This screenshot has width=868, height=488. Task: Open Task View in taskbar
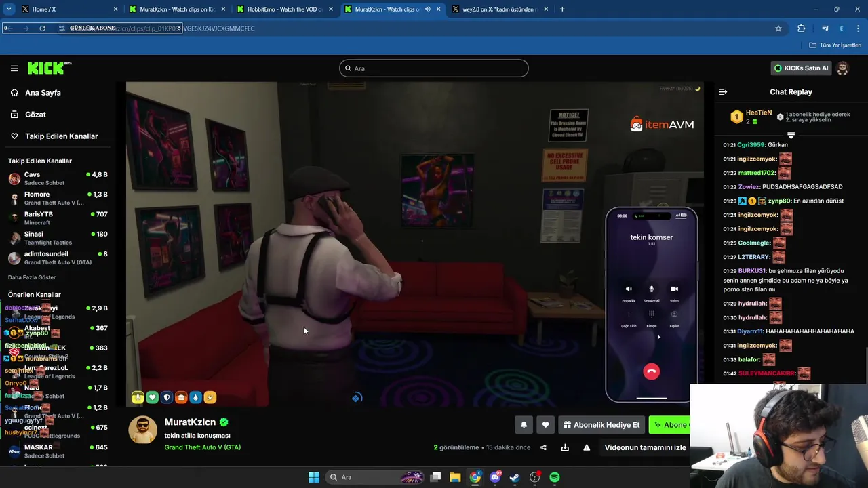tap(436, 477)
